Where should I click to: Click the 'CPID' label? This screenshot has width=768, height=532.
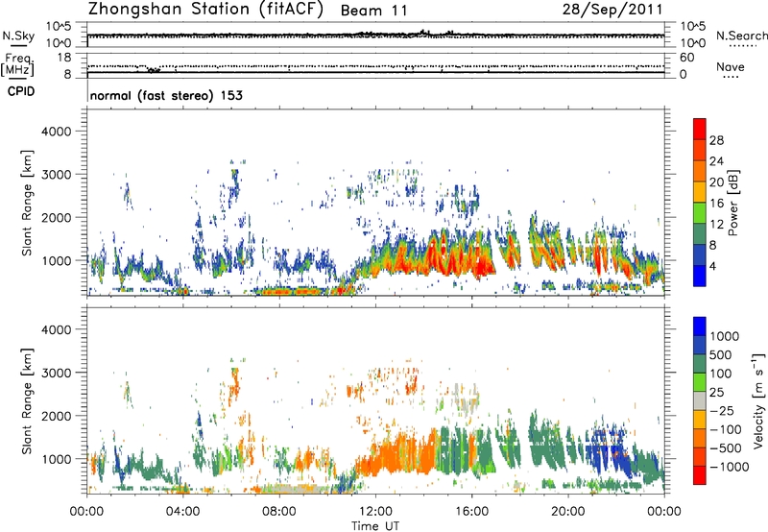click(21, 91)
